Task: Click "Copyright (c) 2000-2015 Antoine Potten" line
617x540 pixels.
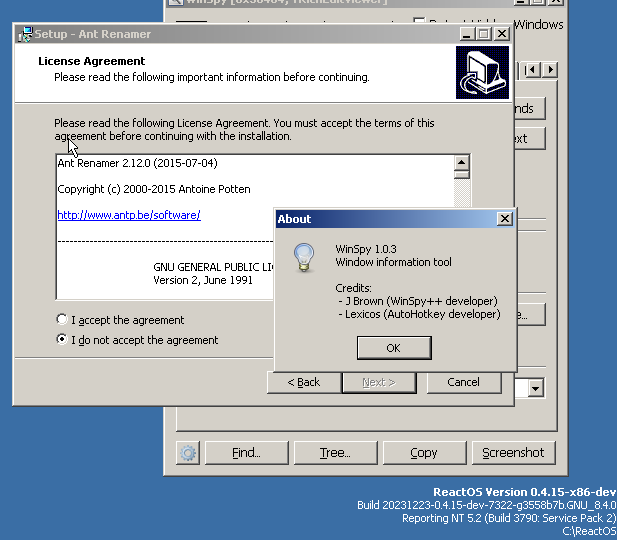Action: point(154,189)
